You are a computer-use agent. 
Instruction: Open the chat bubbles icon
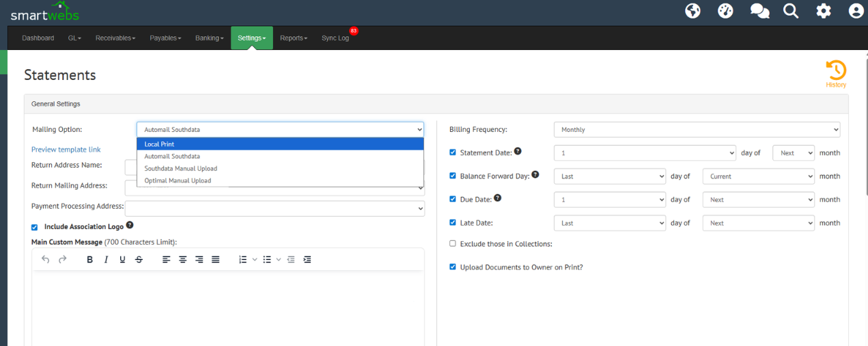(x=759, y=11)
